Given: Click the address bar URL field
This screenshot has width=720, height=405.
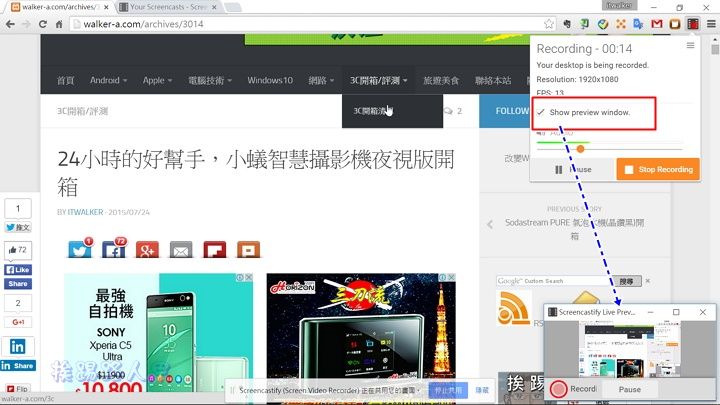Looking at the screenshot, I should [312, 24].
